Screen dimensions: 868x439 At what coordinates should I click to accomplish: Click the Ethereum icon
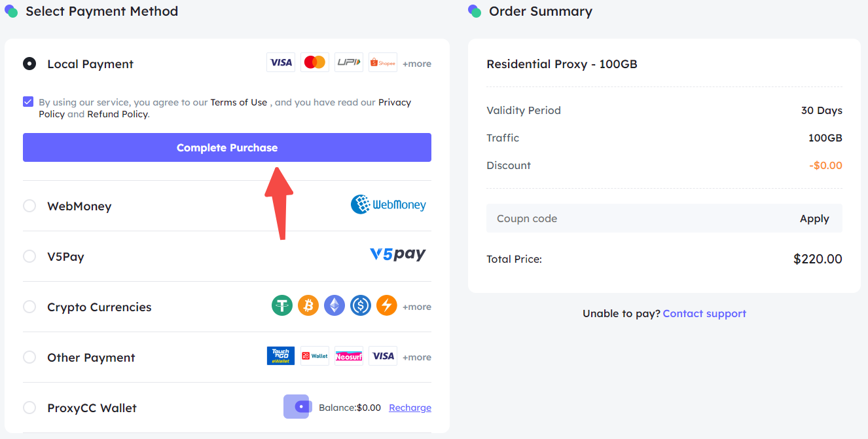[x=335, y=305]
